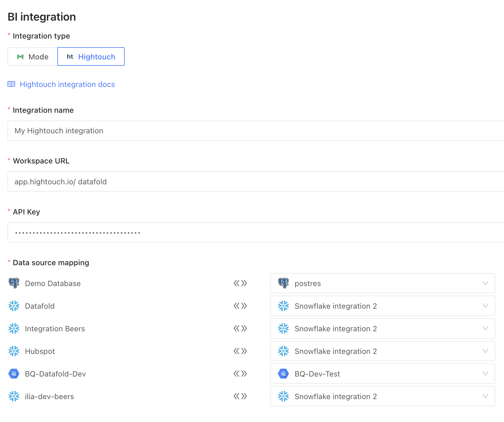Click the docs book icon
This screenshot has width=504, height=422.
(11, 84)
